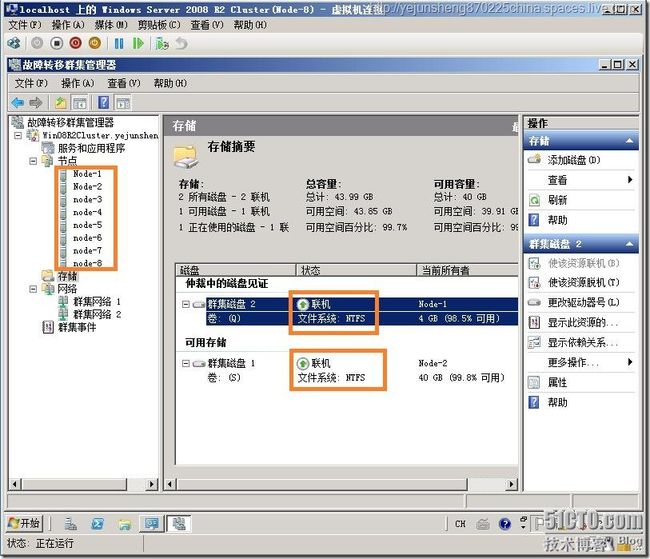Image resolution: width=650 pixels, height=559 pixels.
Task: Open 帮助(H) menu in cluster manager
Action: [170, 83]
